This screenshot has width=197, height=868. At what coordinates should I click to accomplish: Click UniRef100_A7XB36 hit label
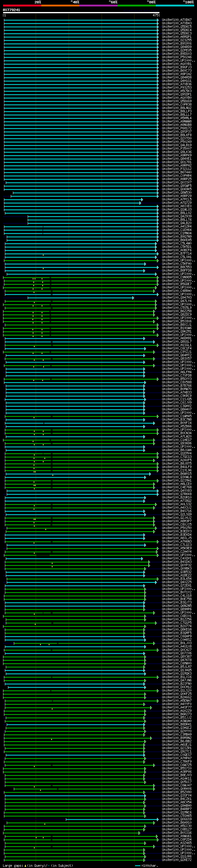coord(177,84)
